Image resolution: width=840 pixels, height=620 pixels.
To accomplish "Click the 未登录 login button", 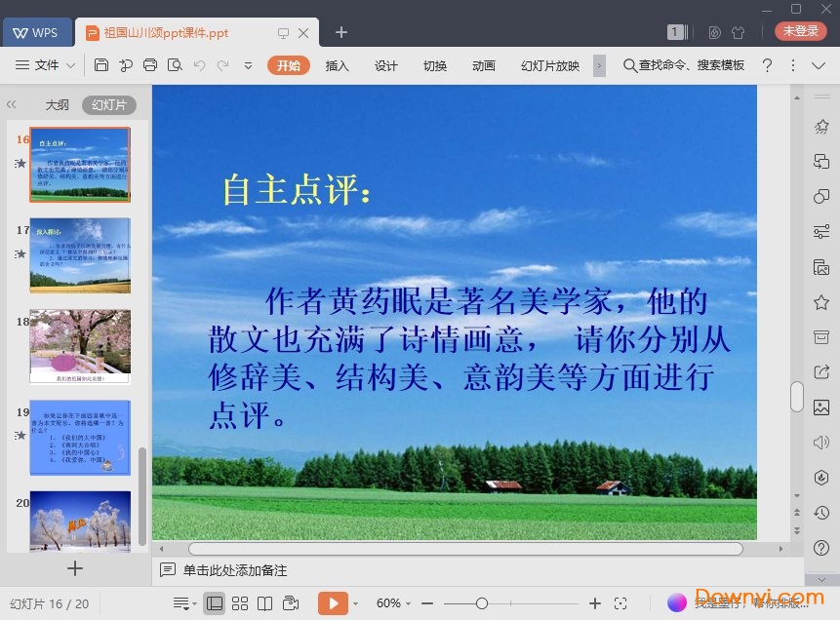I will [x=800, y=31].
